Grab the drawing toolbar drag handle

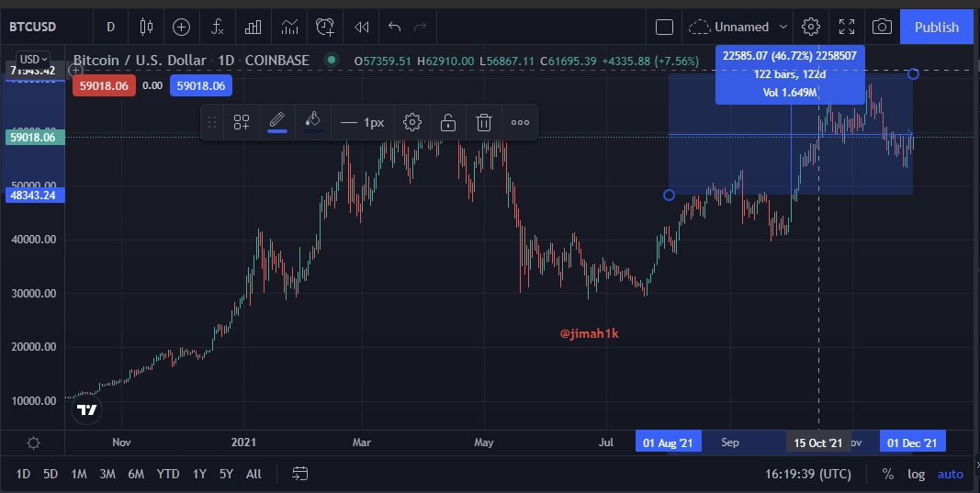point(212,122)
